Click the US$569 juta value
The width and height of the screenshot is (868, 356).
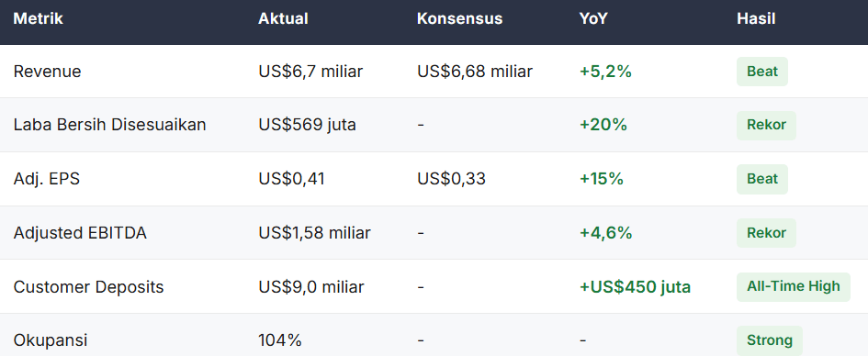click(x=307, y=126)
